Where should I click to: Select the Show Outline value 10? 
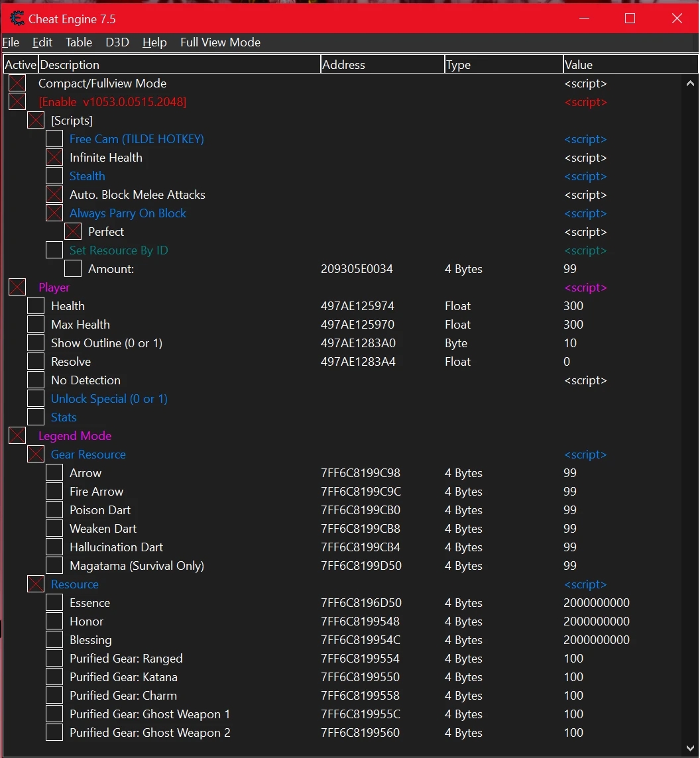(570, 343)
